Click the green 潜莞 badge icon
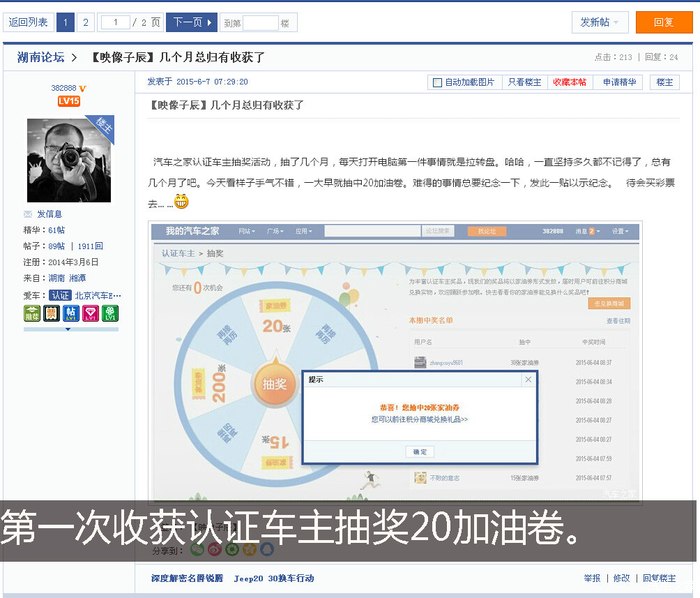Viewport: 700px width, 598px height. [31, 313]
